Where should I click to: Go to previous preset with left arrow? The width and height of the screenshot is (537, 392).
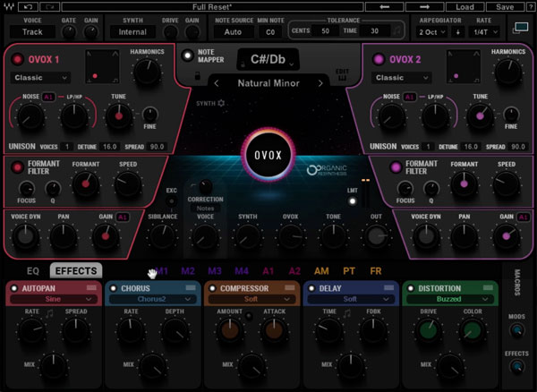(x=384, y=6)
